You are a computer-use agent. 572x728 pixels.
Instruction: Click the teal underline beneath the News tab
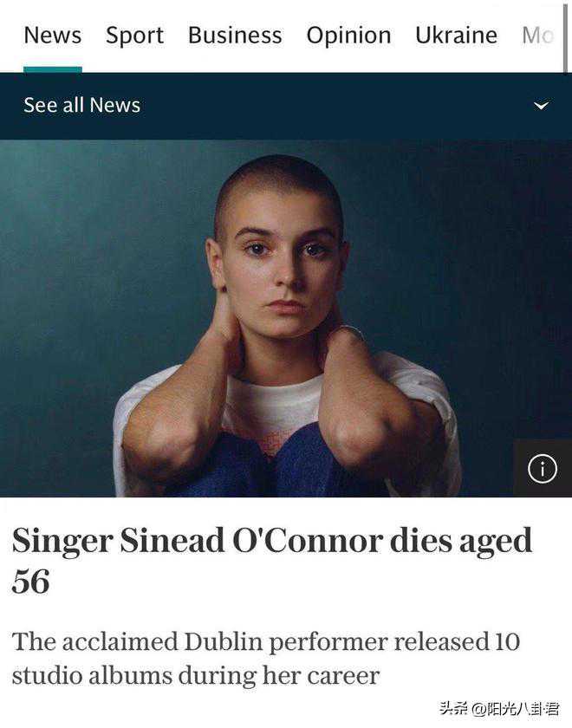click(52, 69)
